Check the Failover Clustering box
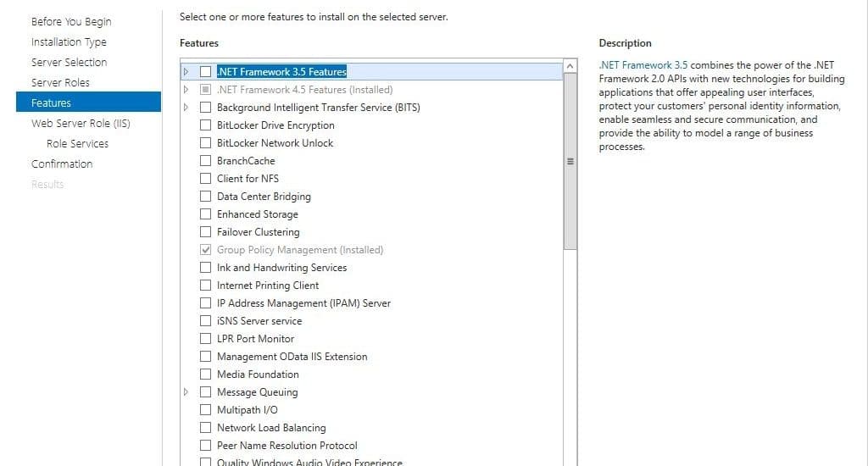868x466 pixels. 205,231
